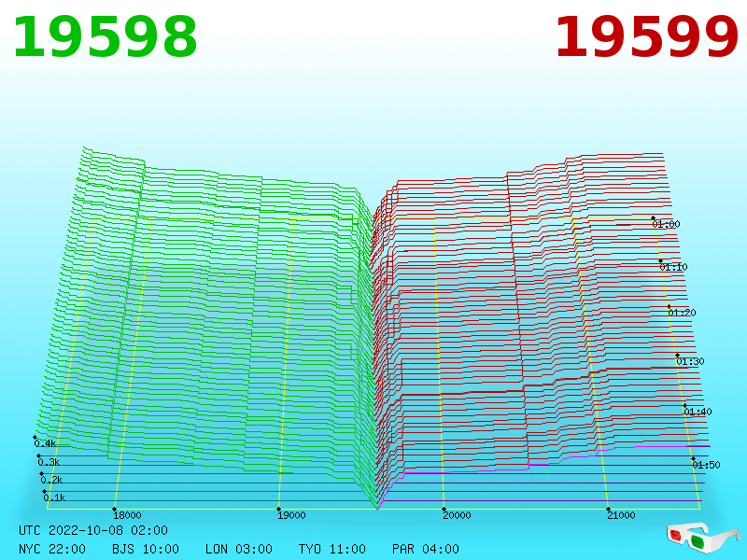This screenshot has height=560, width=747.
Task: Click the 01:00 time axis marker
Action: 666,224
